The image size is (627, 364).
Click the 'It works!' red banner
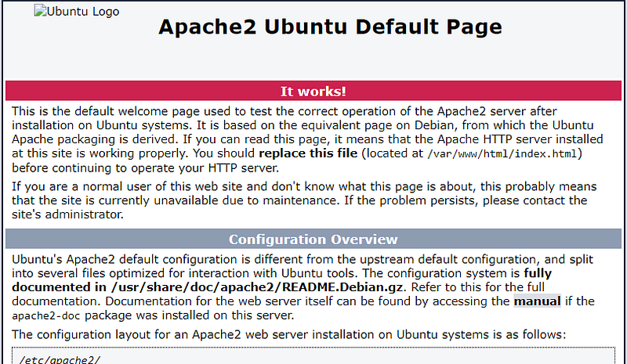[x=313, y=91]
